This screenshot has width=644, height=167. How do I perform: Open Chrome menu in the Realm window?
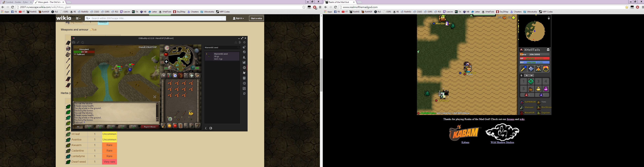(x=642, y=7)
